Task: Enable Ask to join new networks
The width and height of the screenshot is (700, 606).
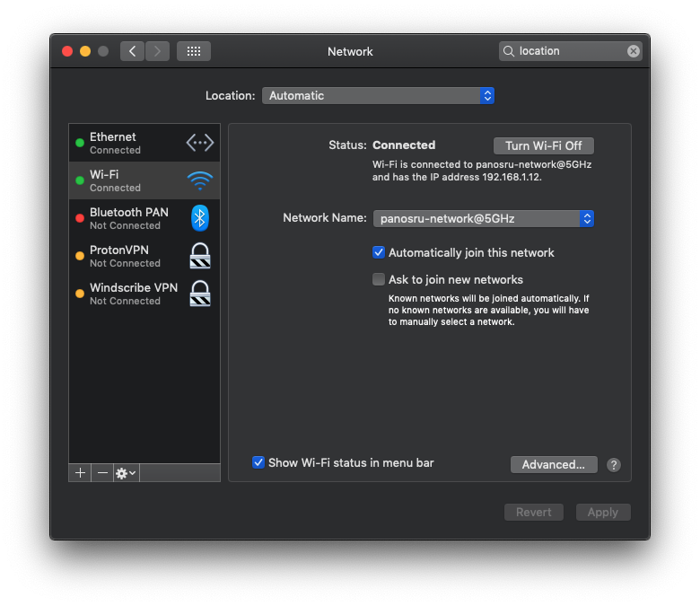Action: 379,279
